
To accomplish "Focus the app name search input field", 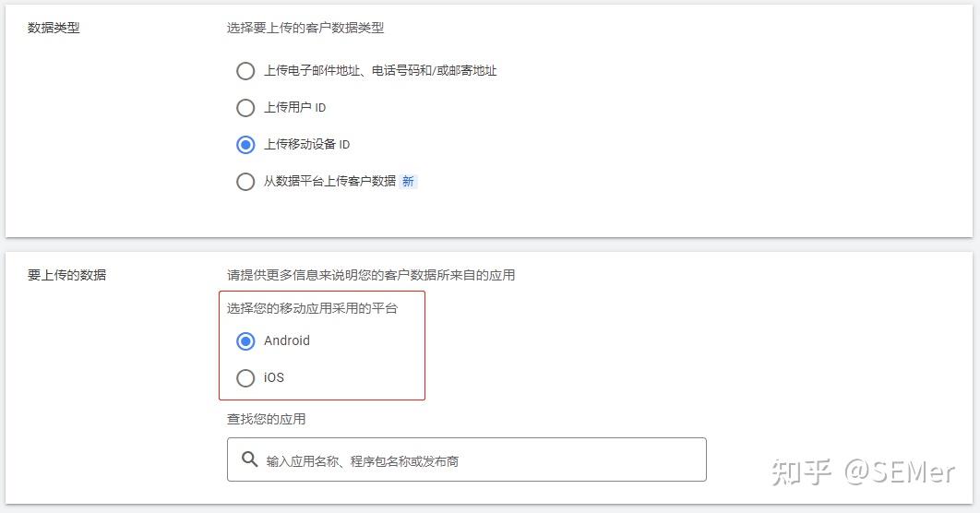I will [466, 459].
